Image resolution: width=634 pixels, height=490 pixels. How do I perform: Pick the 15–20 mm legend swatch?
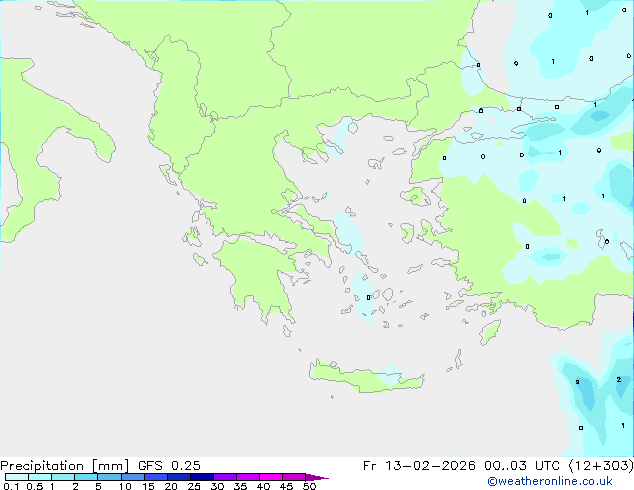tap(156, 477)
